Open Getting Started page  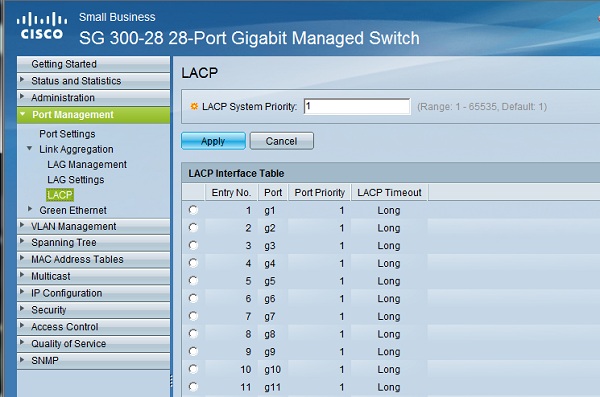(93, 64)
